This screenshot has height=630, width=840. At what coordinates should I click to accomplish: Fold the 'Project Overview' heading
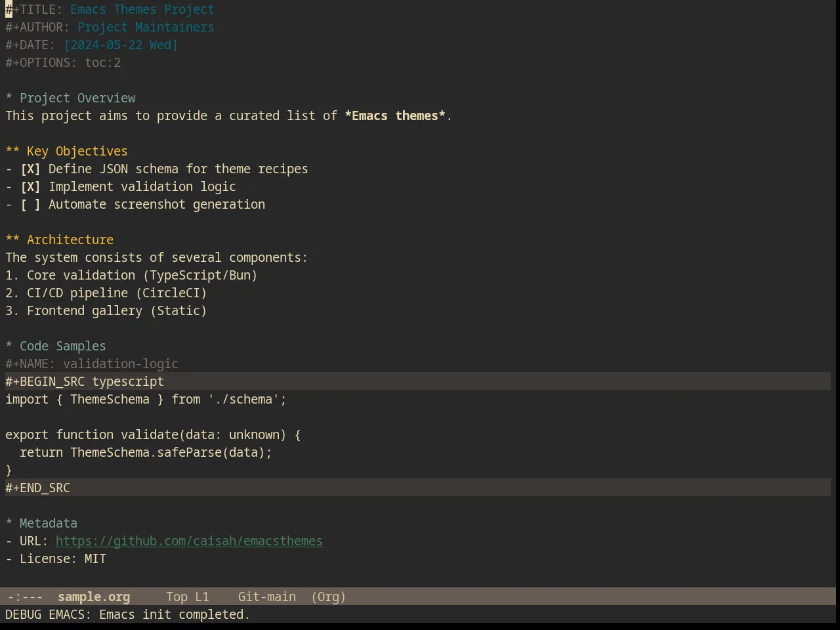click(70, 98)
